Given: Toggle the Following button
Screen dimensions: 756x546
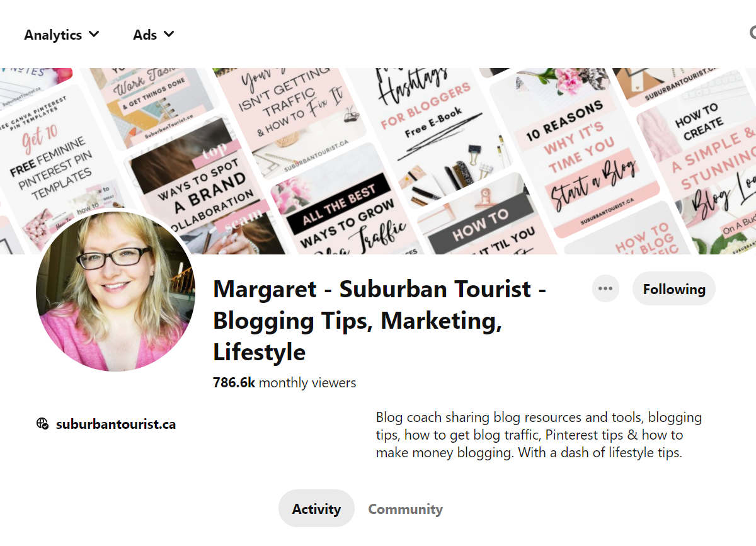Looking at the screenshot, I should 674,289.
